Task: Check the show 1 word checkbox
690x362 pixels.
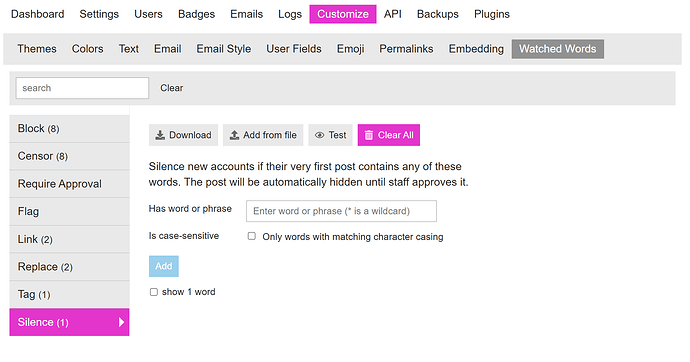Action: pos(154,292)
